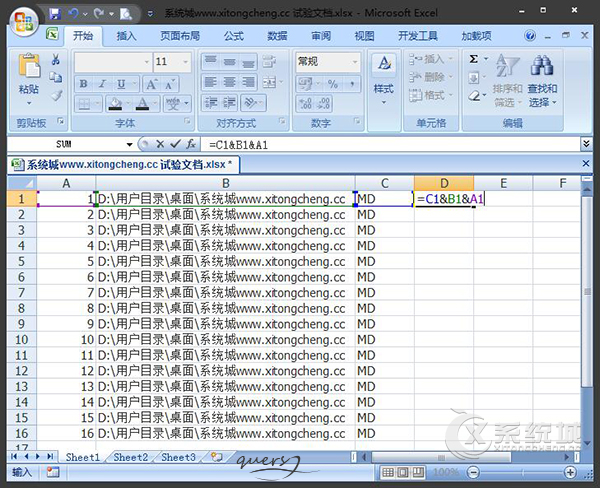Open the font name dropdown
This screenshot has height=488, width=600.
pyautogui.click(x=147, y=62)
